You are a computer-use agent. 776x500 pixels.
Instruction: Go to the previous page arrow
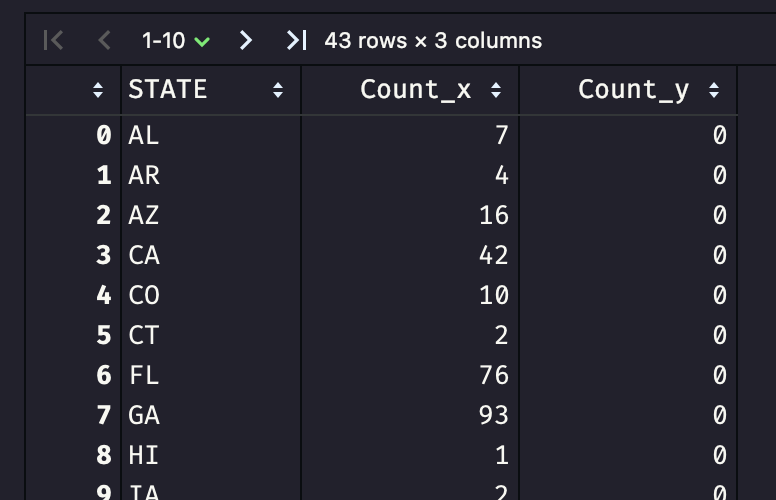point(104,40)
